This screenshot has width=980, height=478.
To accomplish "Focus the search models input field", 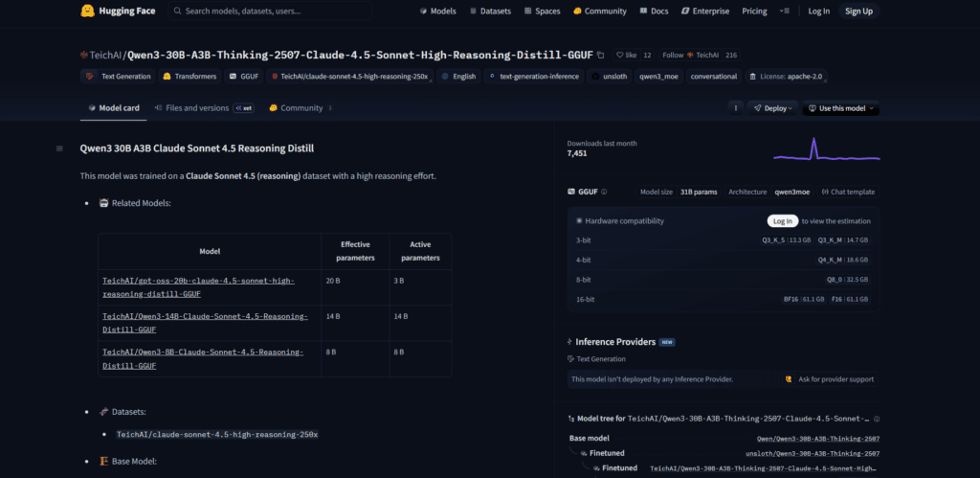I will [269, 11].
